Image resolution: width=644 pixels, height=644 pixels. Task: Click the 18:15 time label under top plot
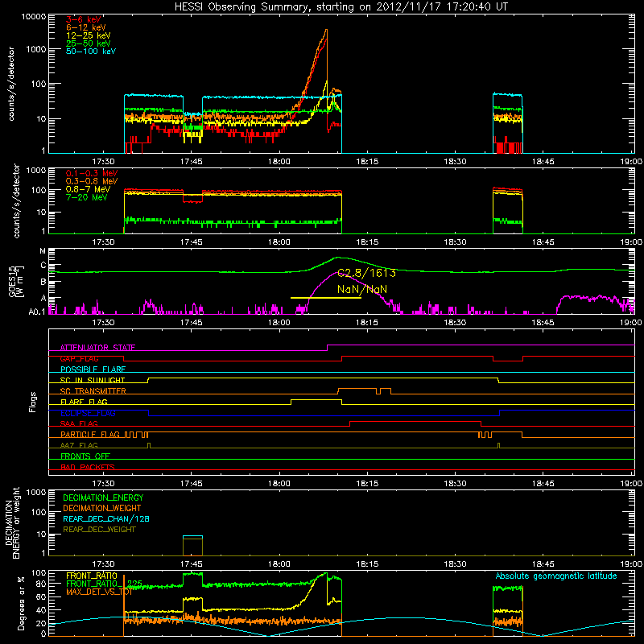(x=367, y=162)
